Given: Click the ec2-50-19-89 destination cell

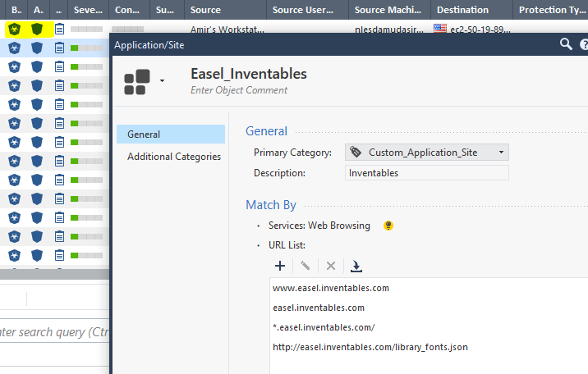Looking at the screenshot, I should click(x=480, y=30).
